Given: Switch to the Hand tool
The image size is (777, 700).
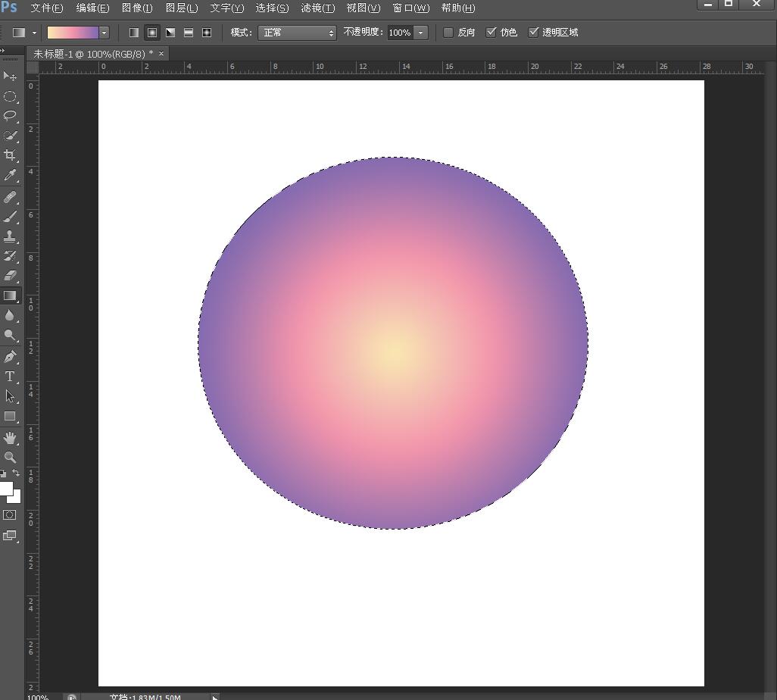Looking at the screenshot, I should (x=10, y=438).
